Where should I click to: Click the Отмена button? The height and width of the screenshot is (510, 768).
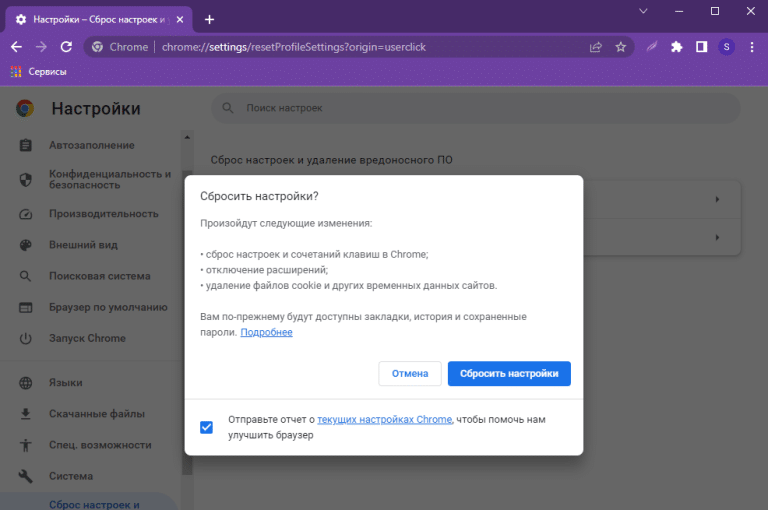[x=410, y=374]
